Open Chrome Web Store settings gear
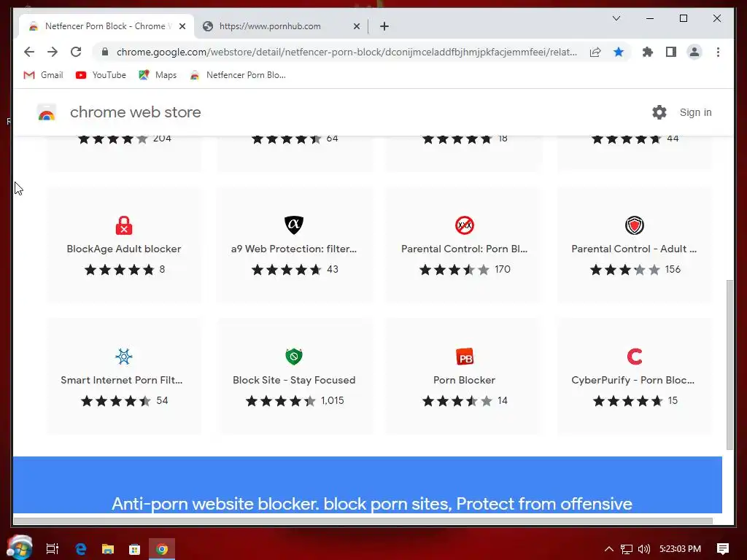This screenshot has height=560, width=747. pyautogui.click(x=659, y=112)
